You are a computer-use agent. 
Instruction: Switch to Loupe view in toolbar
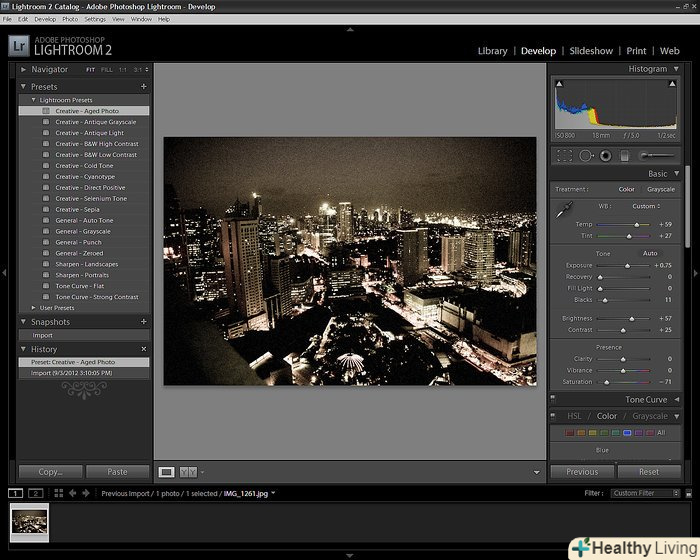tap(167, 471)
